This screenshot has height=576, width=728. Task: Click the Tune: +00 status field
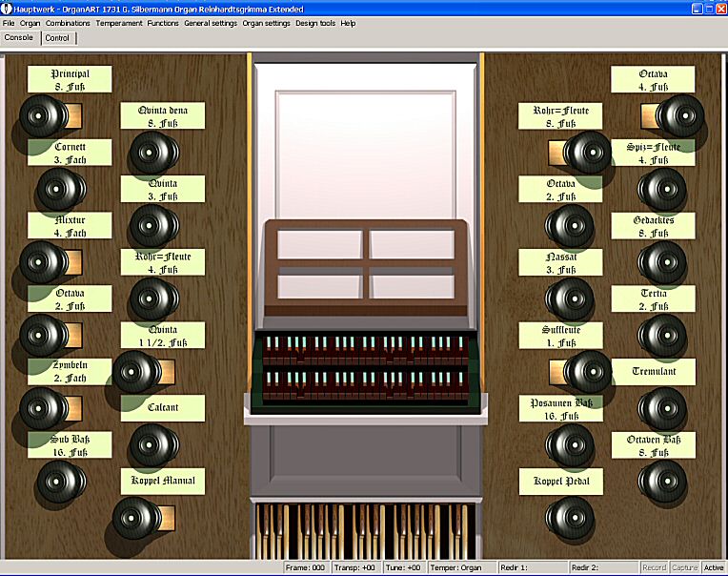click(404, 567)
